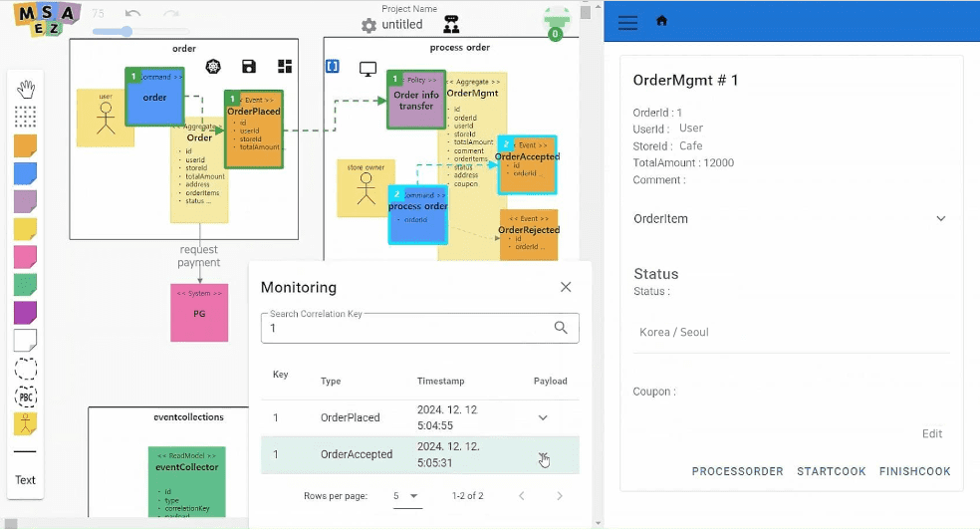This screenshot has height=531, width=980.
Task: Click the Kubernetes wheel icon in order context
Action: [x=213, y=67]
